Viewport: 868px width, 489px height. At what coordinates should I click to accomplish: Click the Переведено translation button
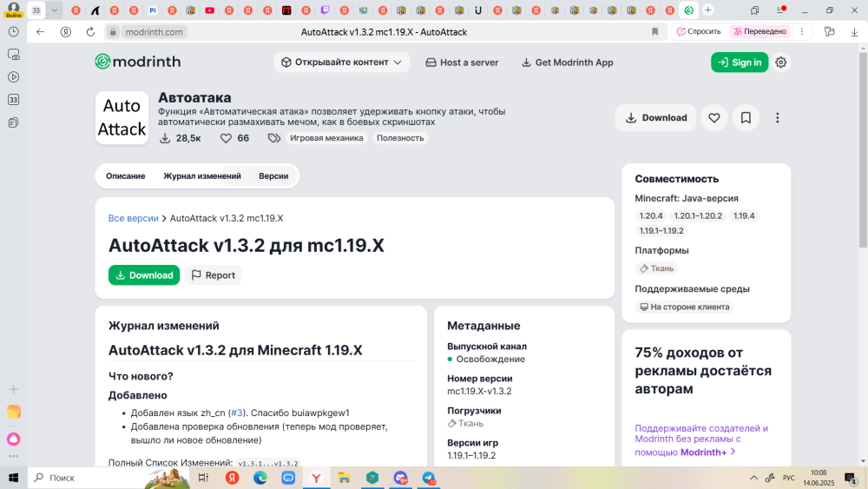(760, 31)
